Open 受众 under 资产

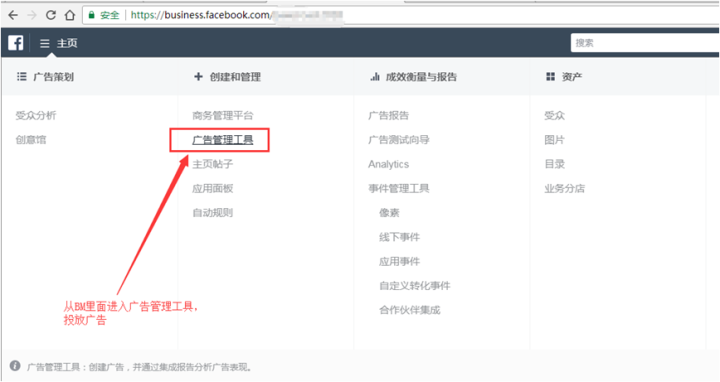[x=554, y=115]
